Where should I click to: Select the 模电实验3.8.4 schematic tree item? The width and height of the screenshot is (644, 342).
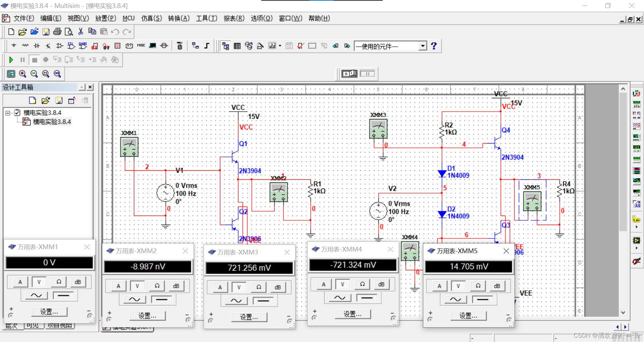point(52,122)
